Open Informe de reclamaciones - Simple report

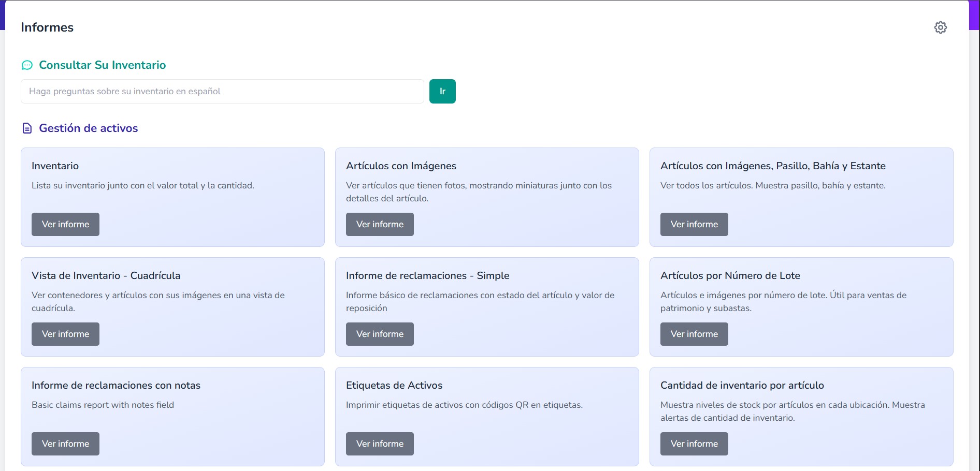pyautogui.click(x=380, y=334)
